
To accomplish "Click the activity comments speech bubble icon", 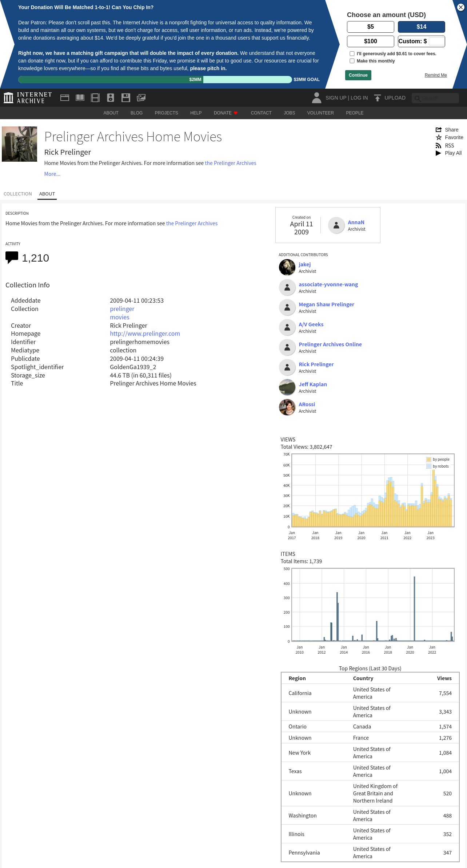I will (12, 258).
